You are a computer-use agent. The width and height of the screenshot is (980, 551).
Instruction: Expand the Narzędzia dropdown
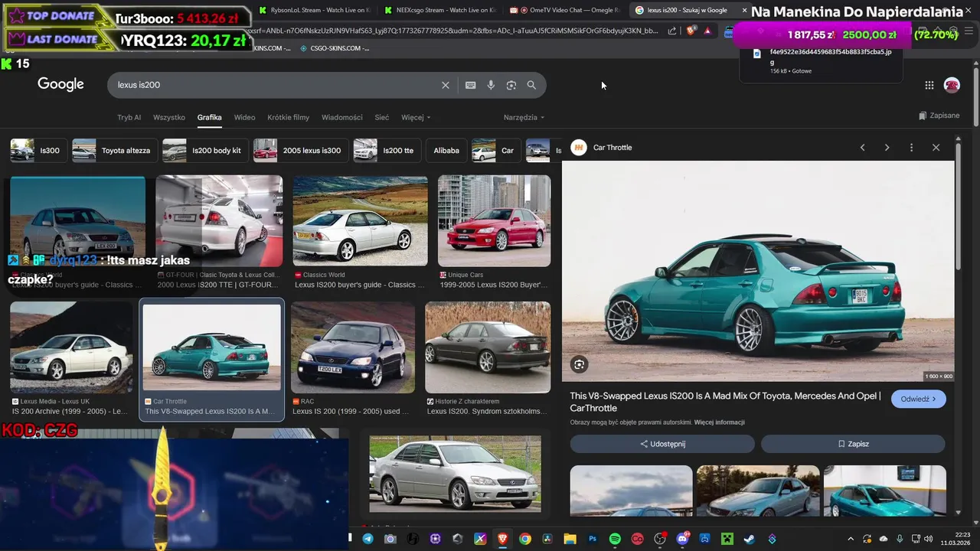coord(524,118)
